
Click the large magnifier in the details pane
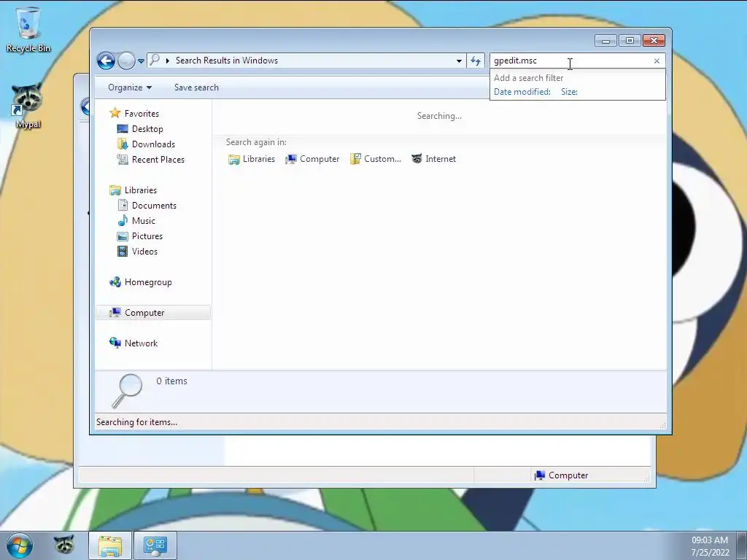coord(127,391)
